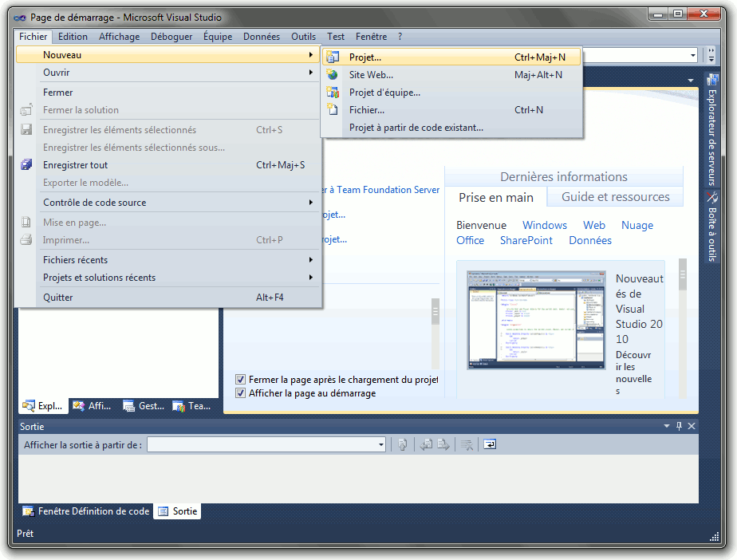Open the Affi... class view tab
The height and width of the screenshot is (560, 737).
[x=93, y=406]
